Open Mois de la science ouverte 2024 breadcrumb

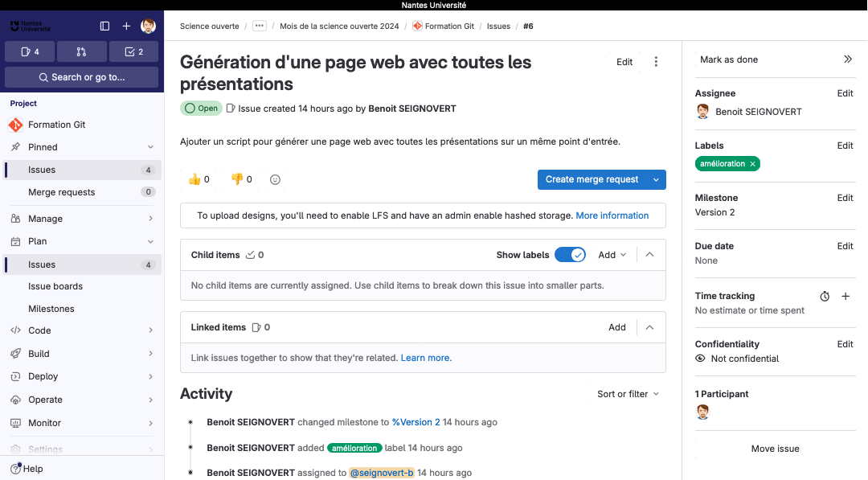[x=339, y=26]
